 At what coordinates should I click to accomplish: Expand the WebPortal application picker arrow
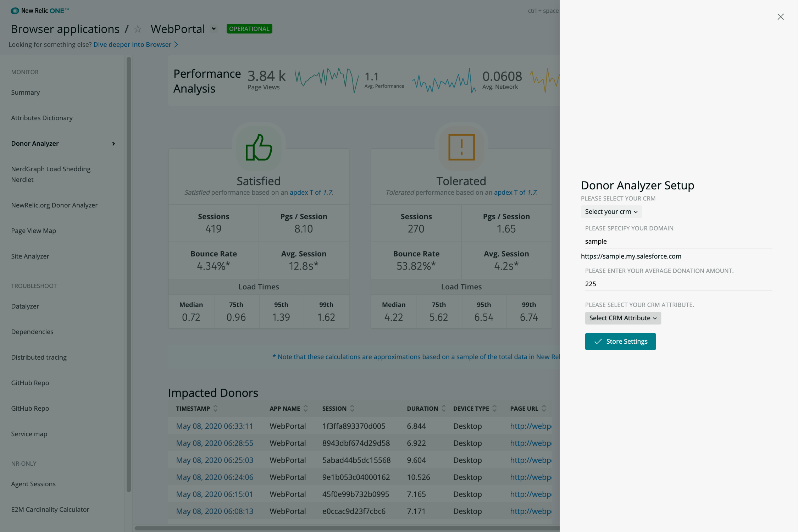214,29
